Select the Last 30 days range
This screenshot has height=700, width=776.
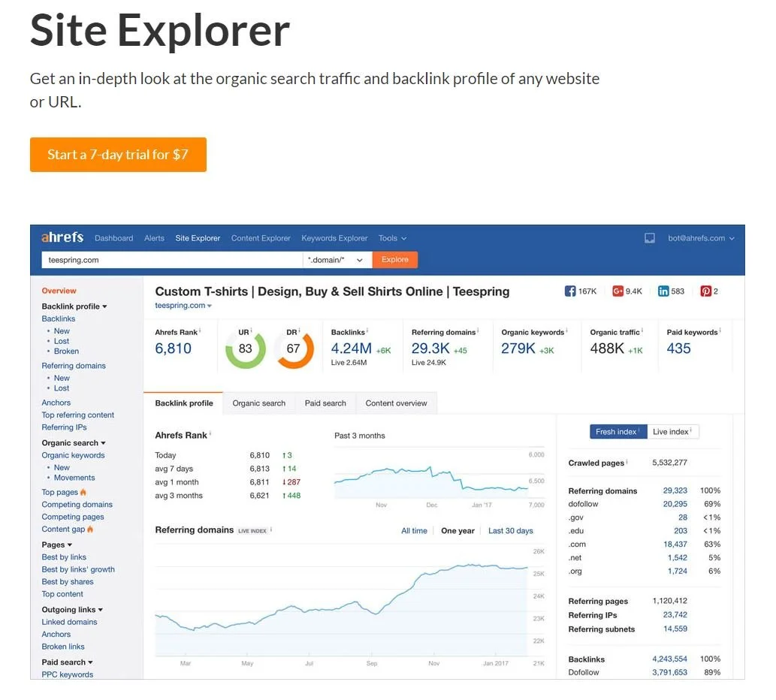[511, 530]
